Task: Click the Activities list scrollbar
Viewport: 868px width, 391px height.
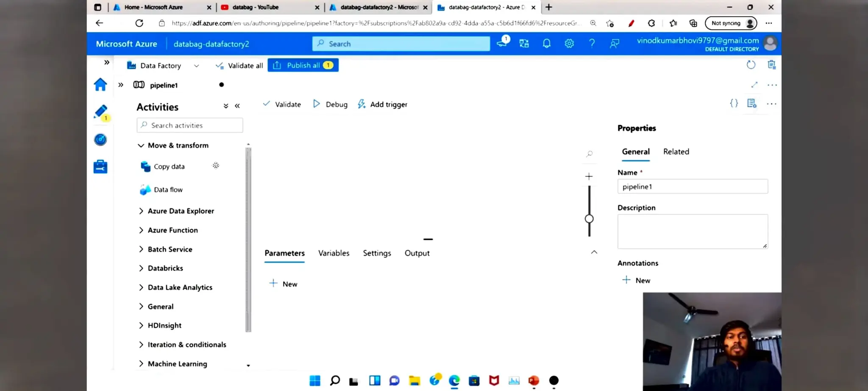Action: (x=248, y=240)
